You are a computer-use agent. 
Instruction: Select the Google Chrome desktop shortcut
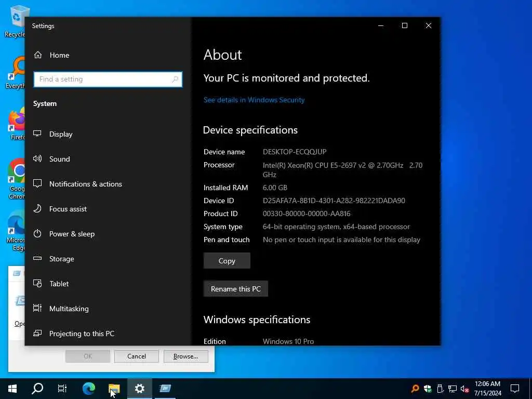click(x=16, y=179)
